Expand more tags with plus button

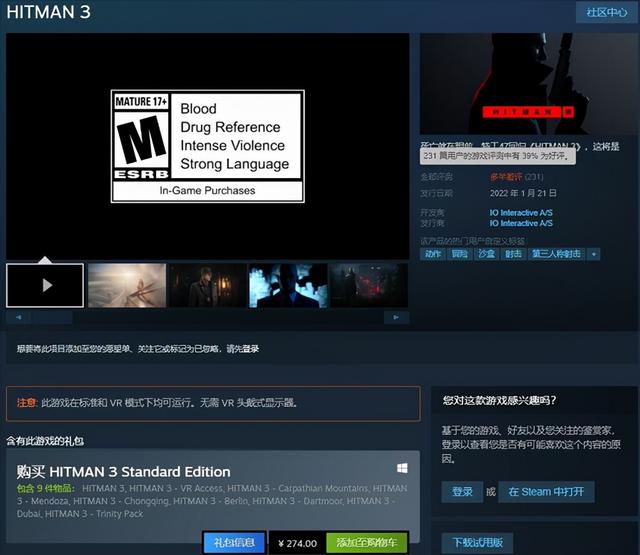pos(594,254)
